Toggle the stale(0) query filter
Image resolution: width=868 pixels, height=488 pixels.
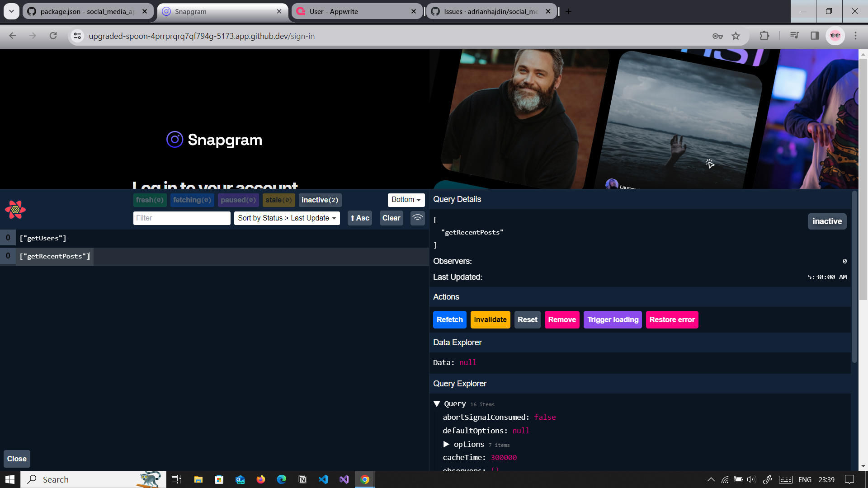(x=278, y=200)
